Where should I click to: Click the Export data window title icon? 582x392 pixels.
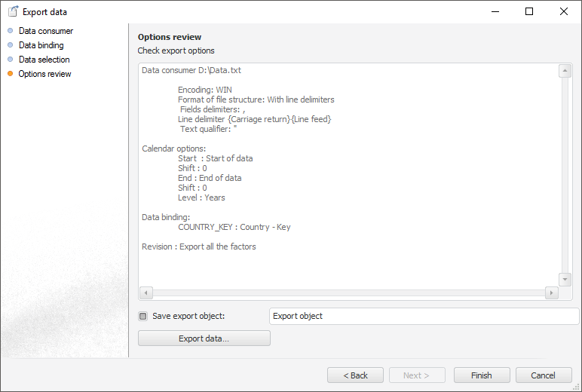(12, 11)
